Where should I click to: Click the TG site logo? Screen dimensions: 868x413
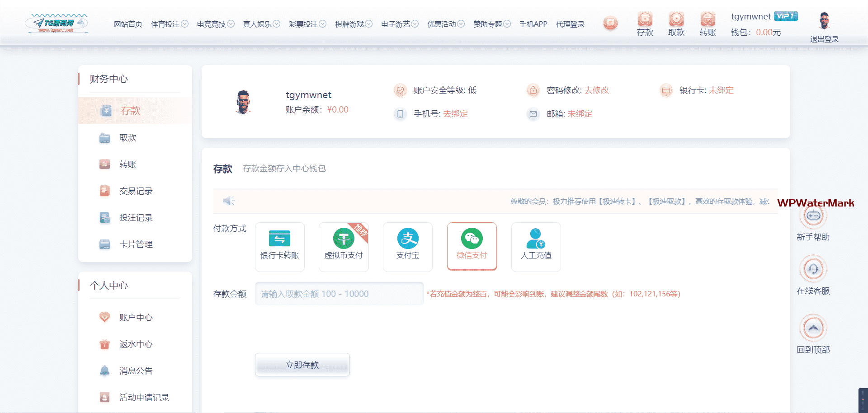[x=57, y=23]
